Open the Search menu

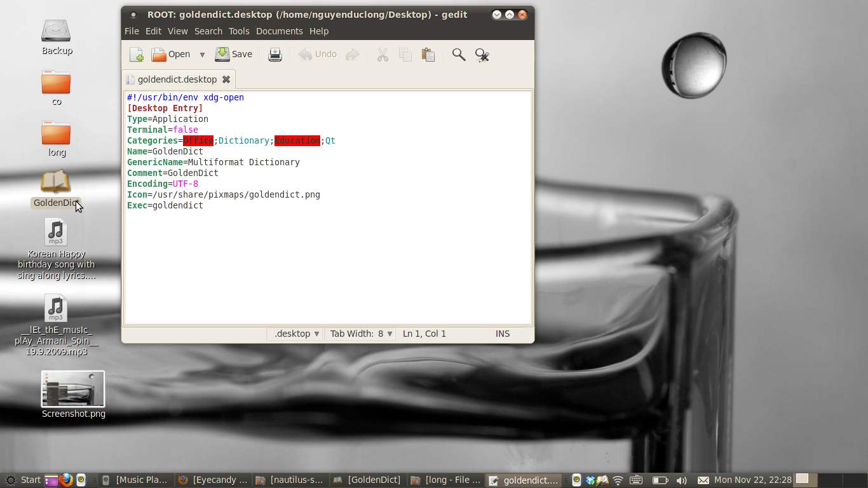click(208, 31)
